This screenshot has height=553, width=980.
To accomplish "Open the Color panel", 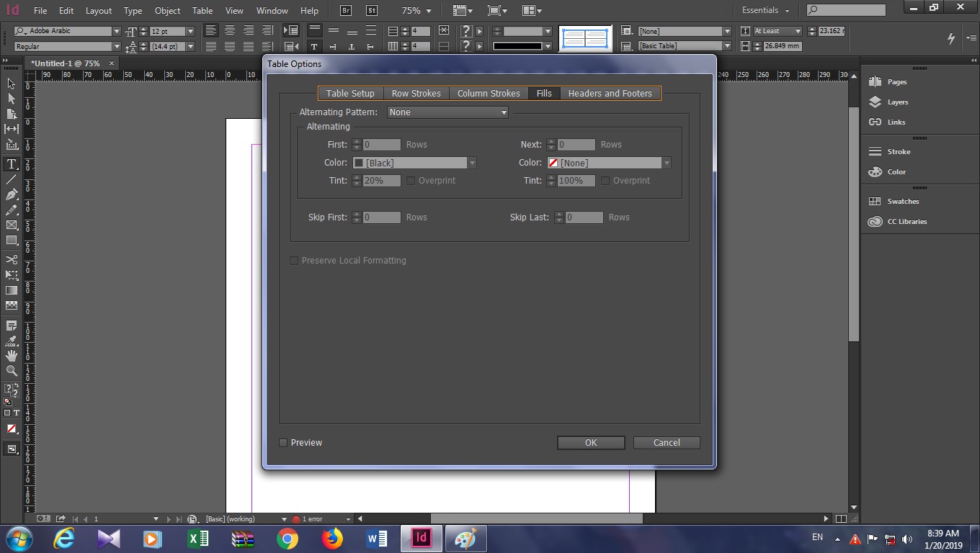I will pos(887,172).
